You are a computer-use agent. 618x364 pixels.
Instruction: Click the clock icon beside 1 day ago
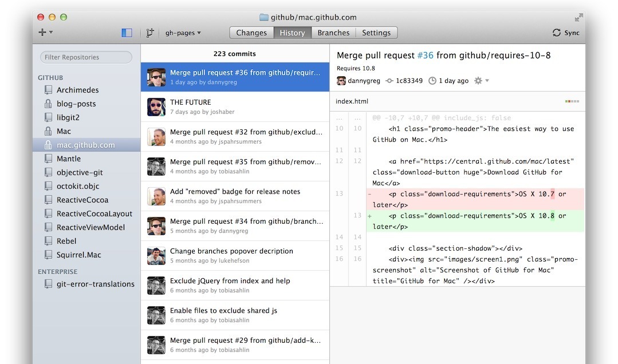coord(432,81)
